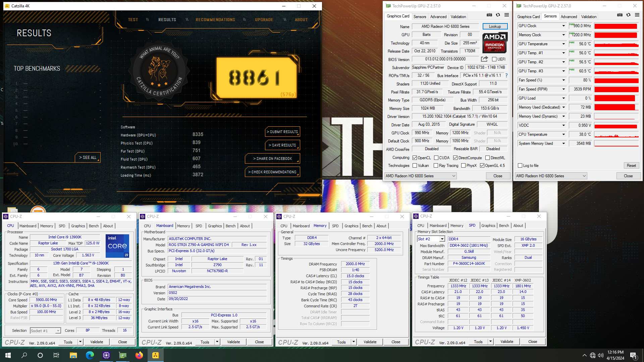Image resolution: width=644 pixels, height=362 pixels.
Task: Click the Bus Interface question mark help
Action: [x=506, y=75]
